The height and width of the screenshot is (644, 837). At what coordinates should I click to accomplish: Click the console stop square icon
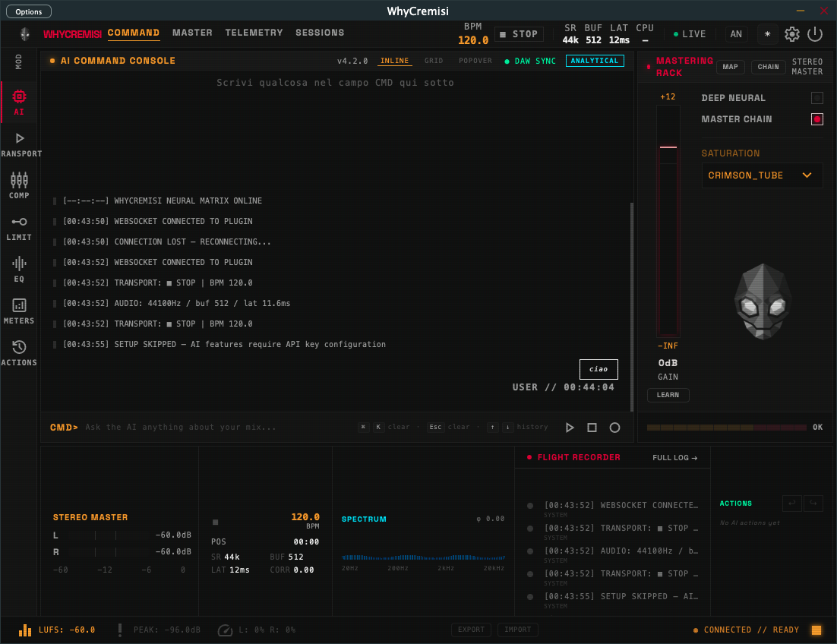pos(592,428)
